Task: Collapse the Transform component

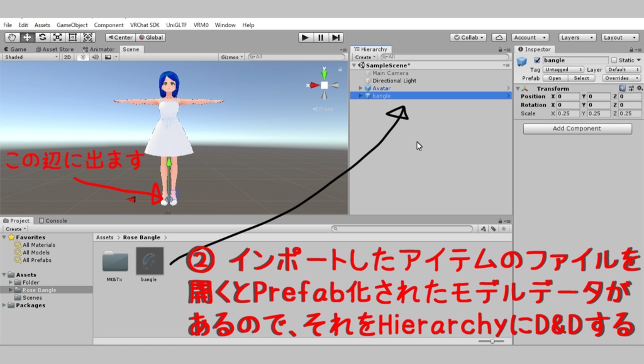Action: 518,88
